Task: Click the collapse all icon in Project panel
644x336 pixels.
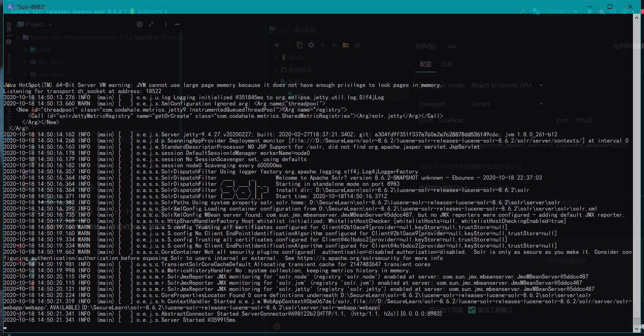Action: point(151,24)
